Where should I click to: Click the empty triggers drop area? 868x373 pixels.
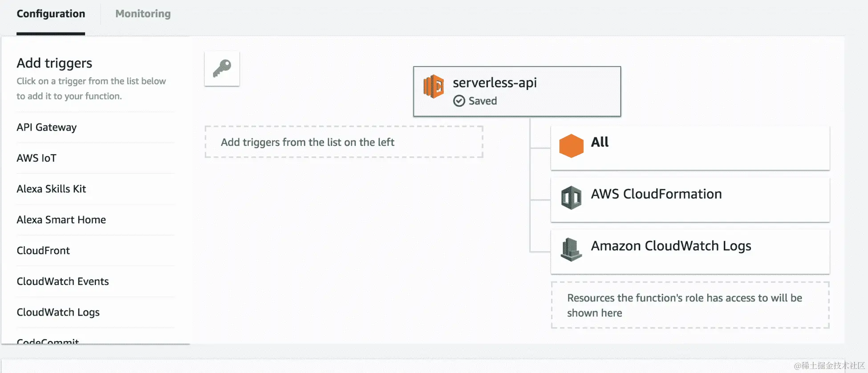coord(344,142)
